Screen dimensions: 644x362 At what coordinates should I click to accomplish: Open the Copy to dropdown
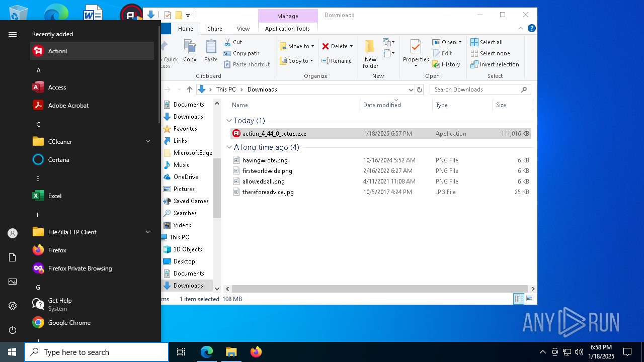[x=296, y=61]
